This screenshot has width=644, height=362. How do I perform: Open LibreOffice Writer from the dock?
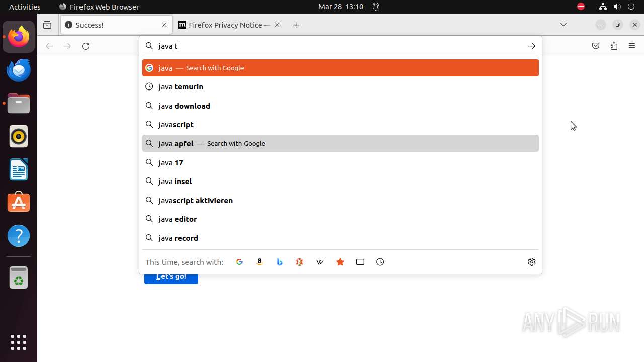(x=19, y=169)
